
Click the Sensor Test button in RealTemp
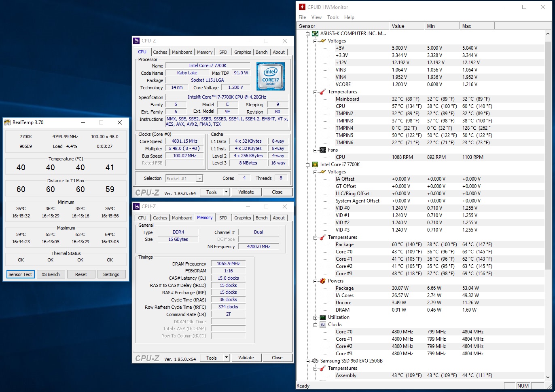pyautogui.click(x=20, y=274)
